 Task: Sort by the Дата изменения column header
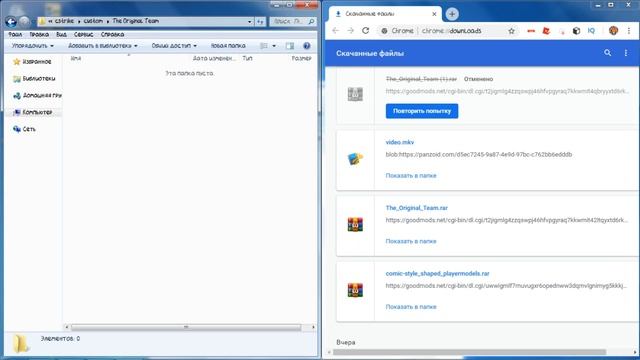point(214,58)
